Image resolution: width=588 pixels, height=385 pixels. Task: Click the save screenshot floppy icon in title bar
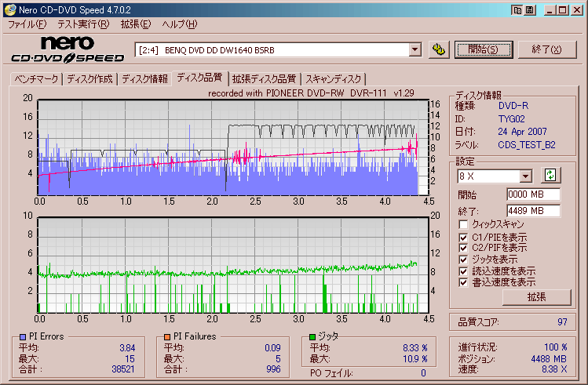click(x=529, y=10)
